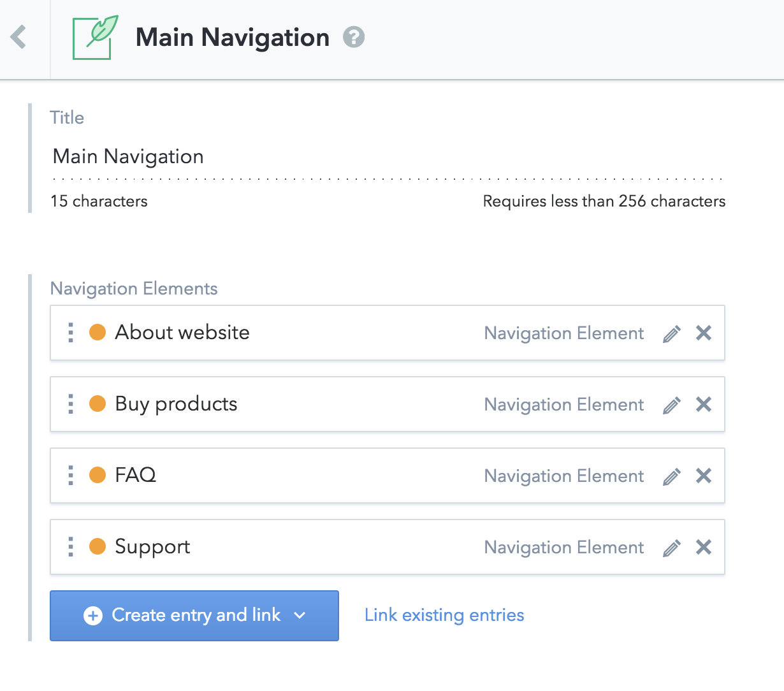Viewport: 784px width, 691px height.
Task: Click the feather content type icon
Action: point(96,38)
